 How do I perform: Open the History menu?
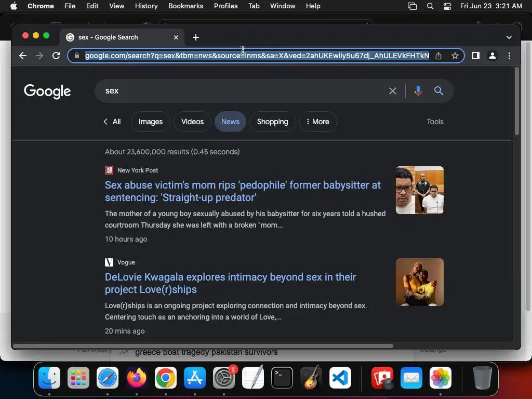click(x=146, y=6)
